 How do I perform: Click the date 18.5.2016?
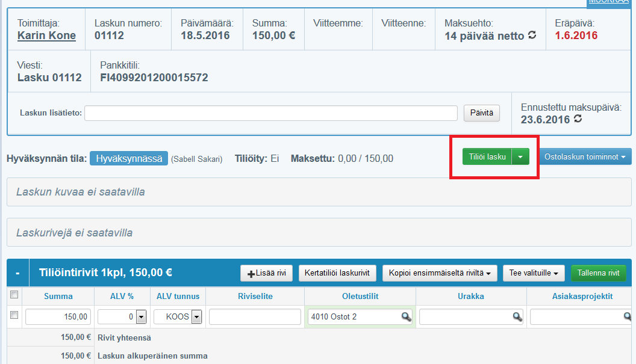point(205,35)
